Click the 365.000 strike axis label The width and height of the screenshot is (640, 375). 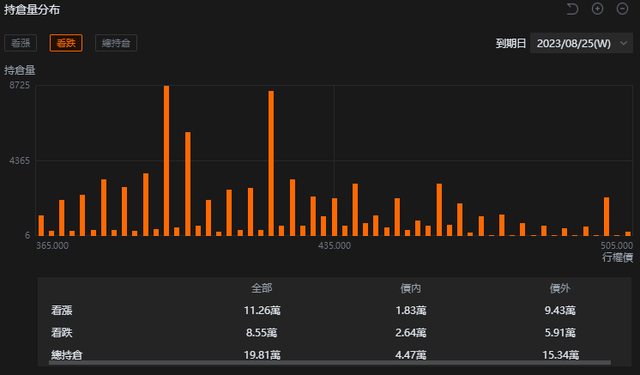point(52,246)
